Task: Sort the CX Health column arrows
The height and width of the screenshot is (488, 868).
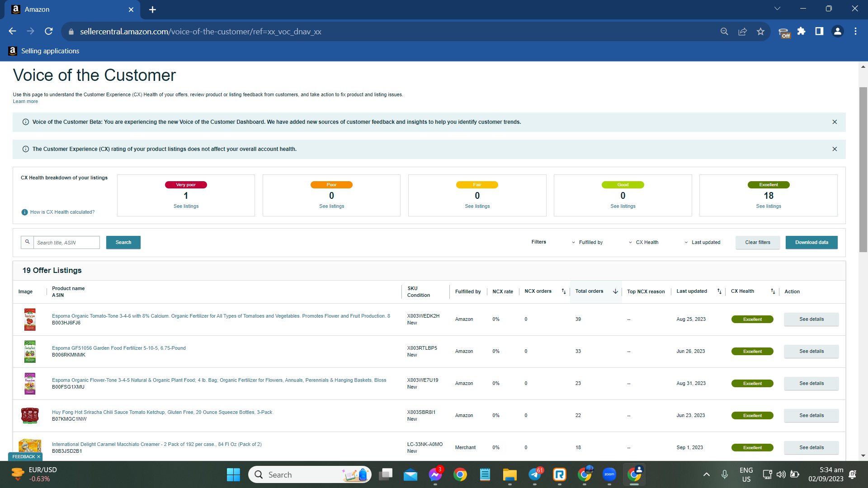Action: (773, 291)
